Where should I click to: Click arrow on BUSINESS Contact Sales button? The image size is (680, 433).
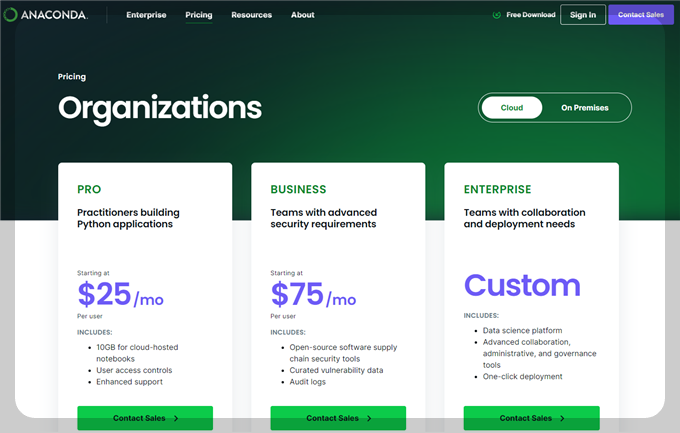click(369, 418)
